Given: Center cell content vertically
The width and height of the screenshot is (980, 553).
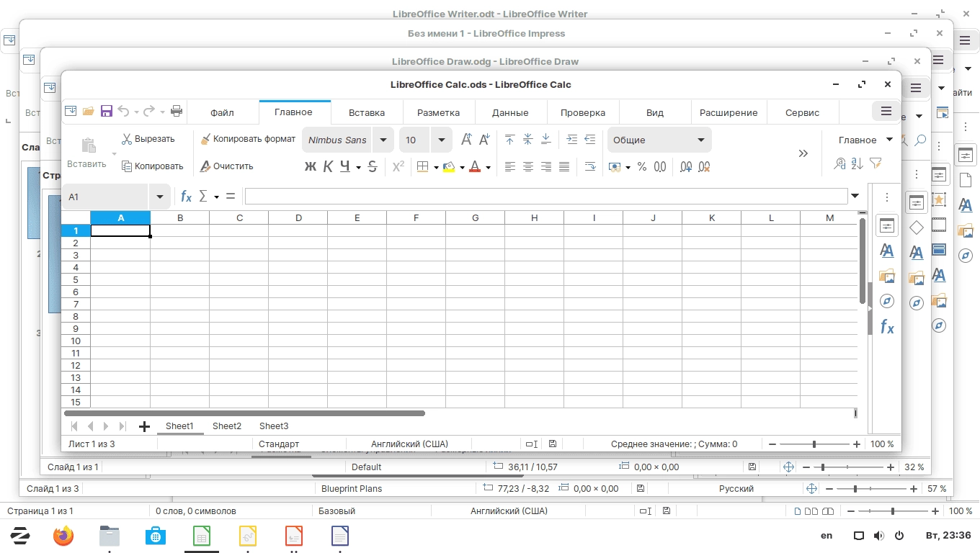Looking at the screenshot, I should tap(528, 140).
